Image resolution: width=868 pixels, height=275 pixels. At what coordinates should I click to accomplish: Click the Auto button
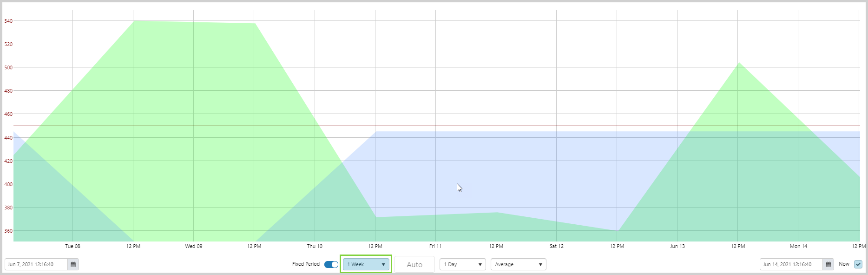tap(414, 264)
